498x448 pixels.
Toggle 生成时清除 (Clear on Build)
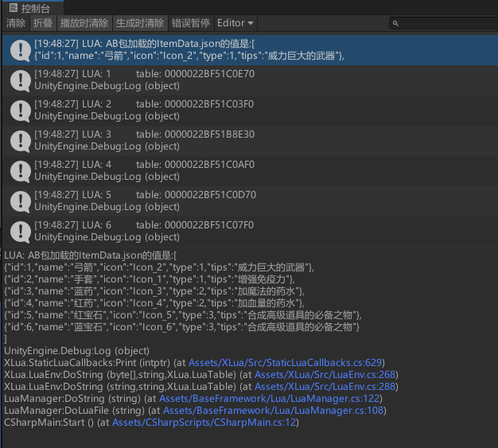(139, 23)
